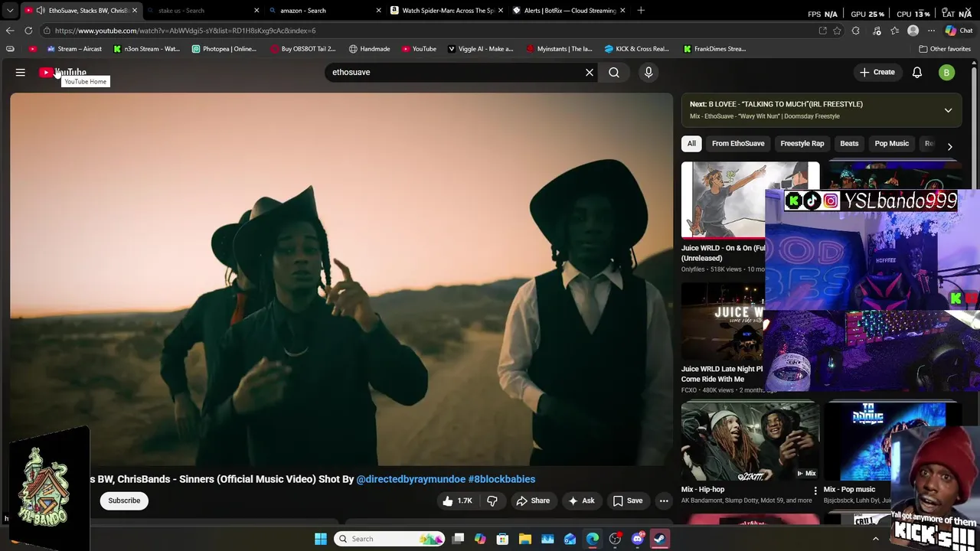Select the Freestyle Rap filter chip
The height and width of the screenshot is (551, 980).
tap(802, 143)
